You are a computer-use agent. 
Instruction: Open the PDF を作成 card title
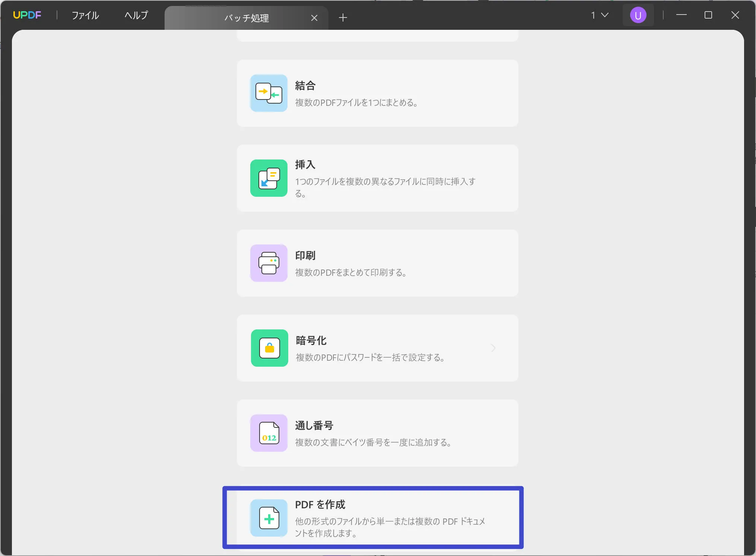coord(320,505)
